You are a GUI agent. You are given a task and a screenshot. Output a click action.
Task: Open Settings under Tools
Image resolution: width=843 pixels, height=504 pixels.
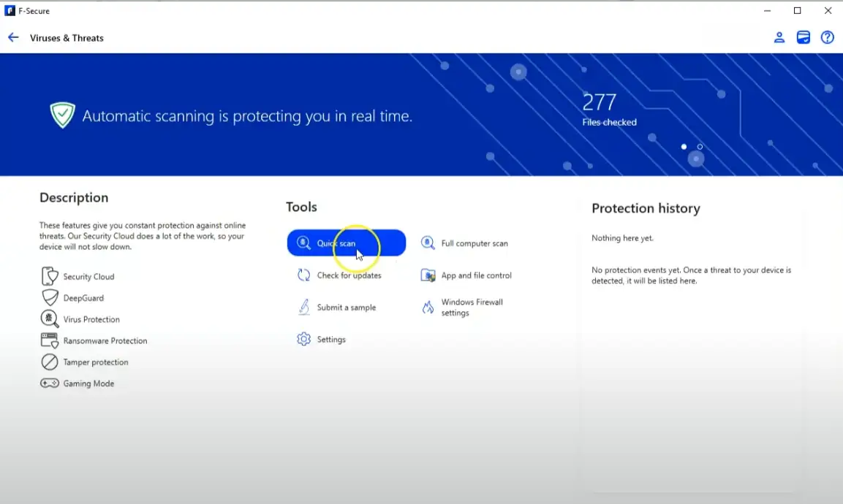[x=330, y=340]
